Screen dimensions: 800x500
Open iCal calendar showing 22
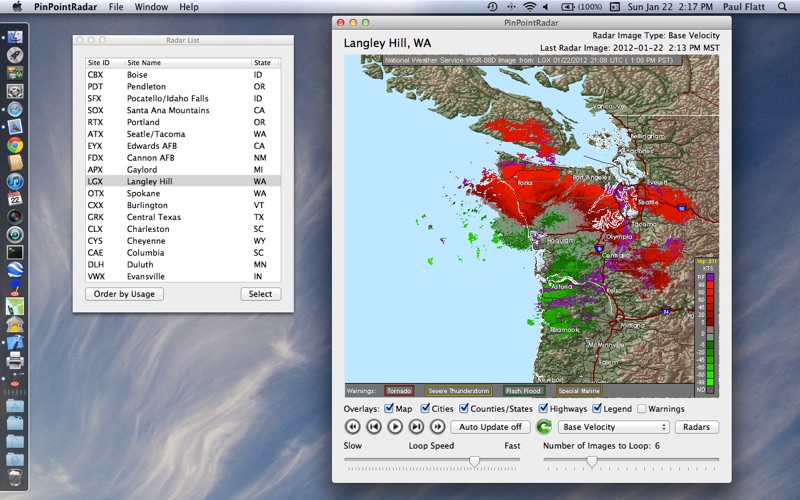click(x=15, y=199)
